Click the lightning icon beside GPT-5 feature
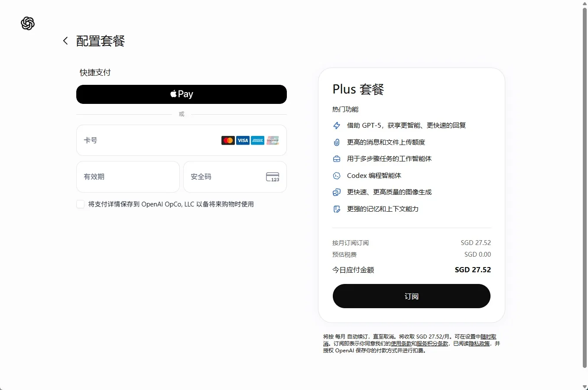This screenshot has width=588, height=390. coord(337,126)
